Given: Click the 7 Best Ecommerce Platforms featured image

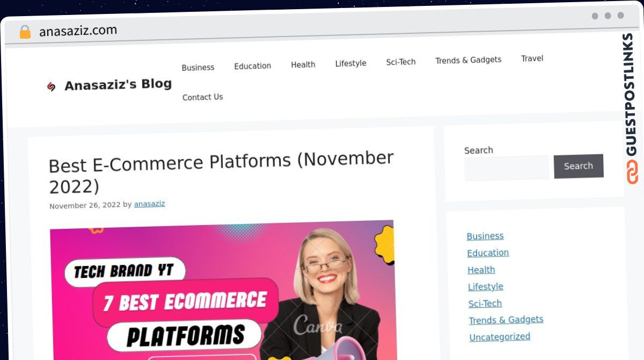Looking at the screenshot, I should tap(223, 290).
